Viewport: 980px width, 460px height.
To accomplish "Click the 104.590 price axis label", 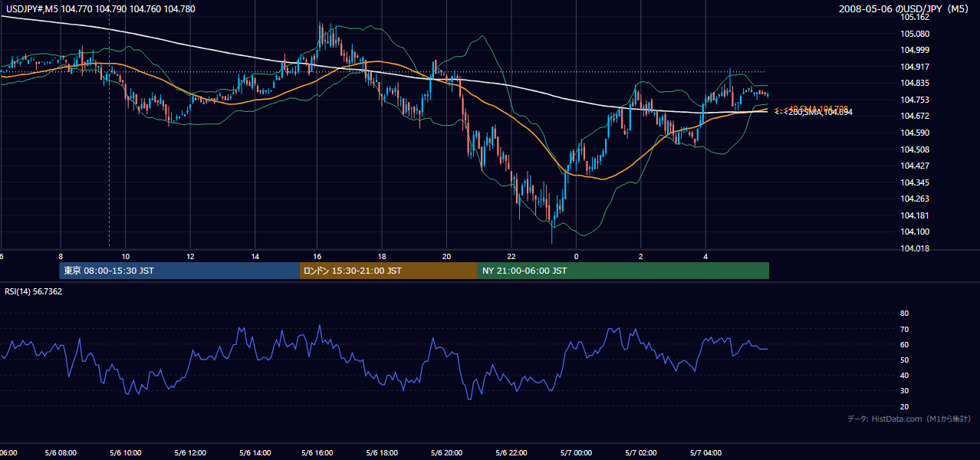I will pos(914,133).
